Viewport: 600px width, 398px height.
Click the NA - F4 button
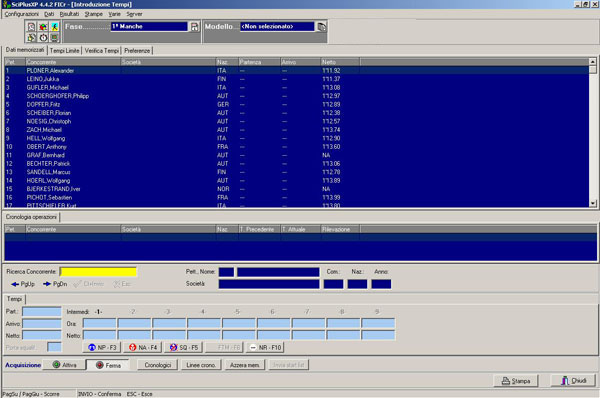(x=143, y=347)
